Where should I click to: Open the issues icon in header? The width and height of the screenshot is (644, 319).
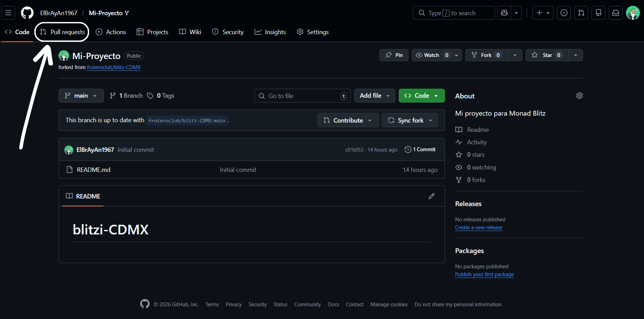(x=564, y=13)
